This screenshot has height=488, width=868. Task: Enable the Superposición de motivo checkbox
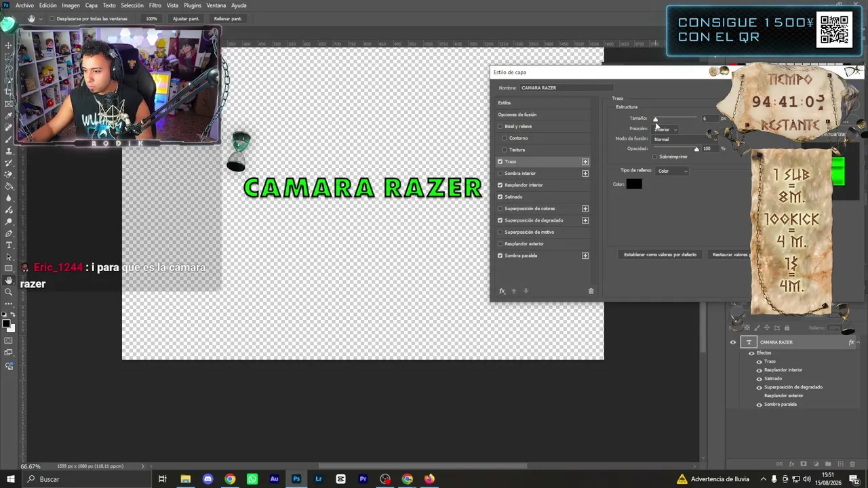click(500, 232)
